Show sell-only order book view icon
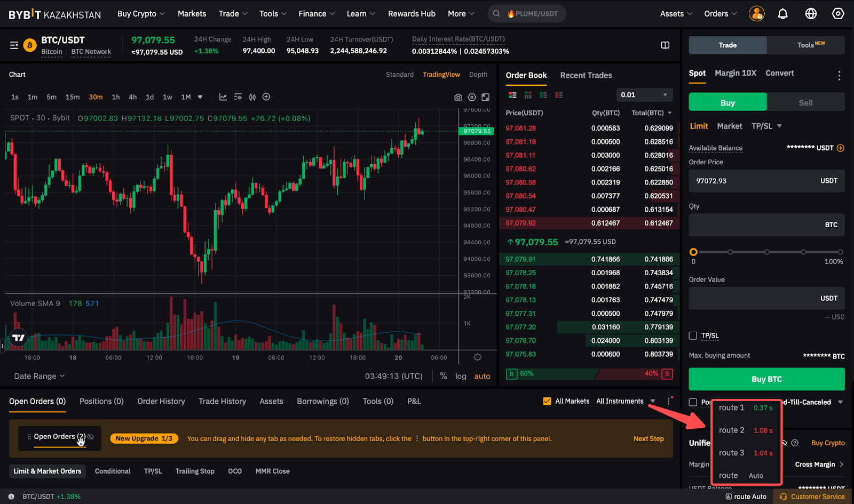The image size is (854, 504). pyautogui.click(x=559, y=95)
